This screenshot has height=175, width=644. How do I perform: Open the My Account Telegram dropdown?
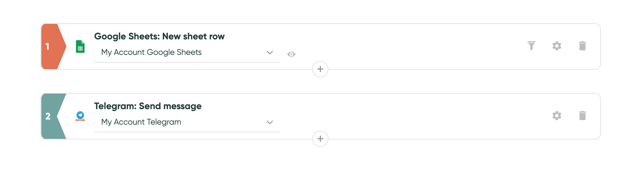point(187,122)
